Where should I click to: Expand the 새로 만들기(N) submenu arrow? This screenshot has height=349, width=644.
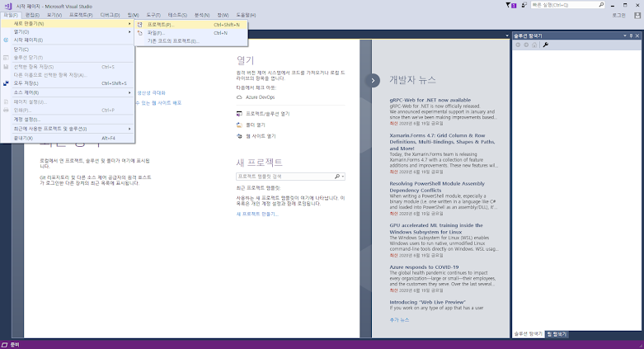click(129, 24)
